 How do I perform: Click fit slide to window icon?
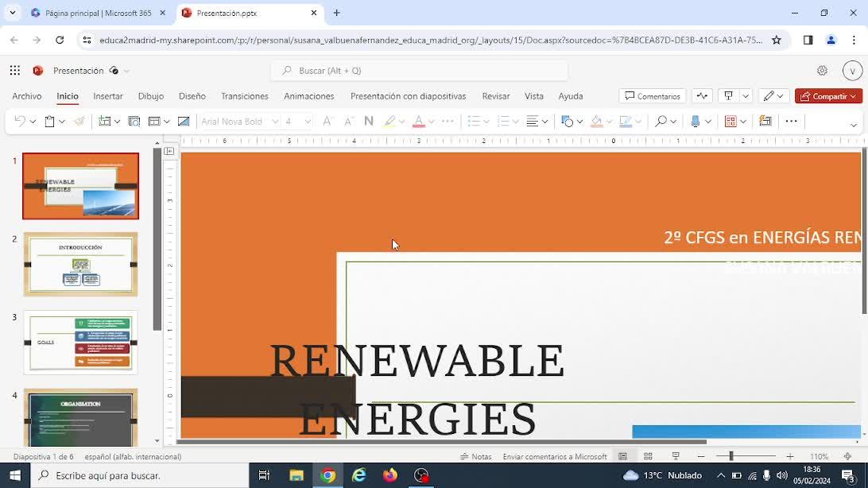click(x=847, y=456)
